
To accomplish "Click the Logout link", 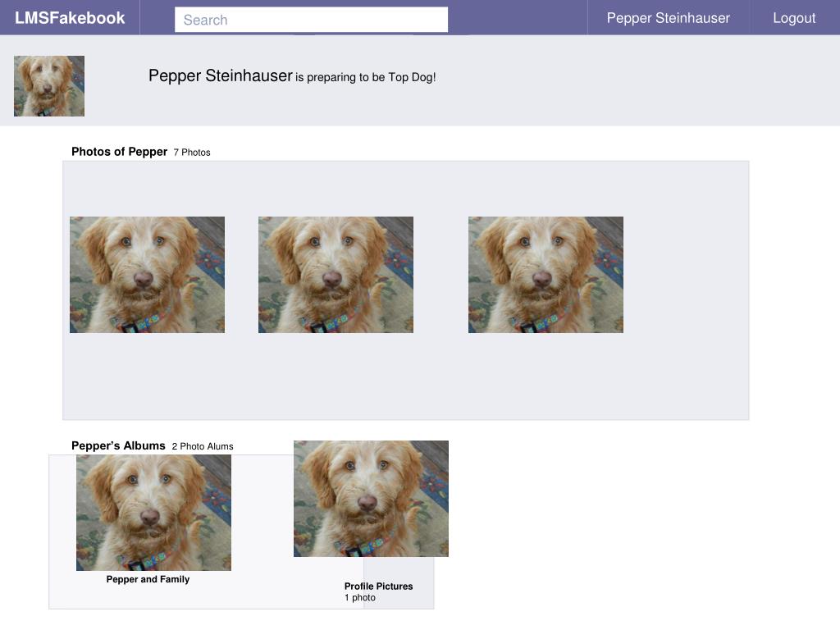I will pyautogui.click(x=794, y=18).
